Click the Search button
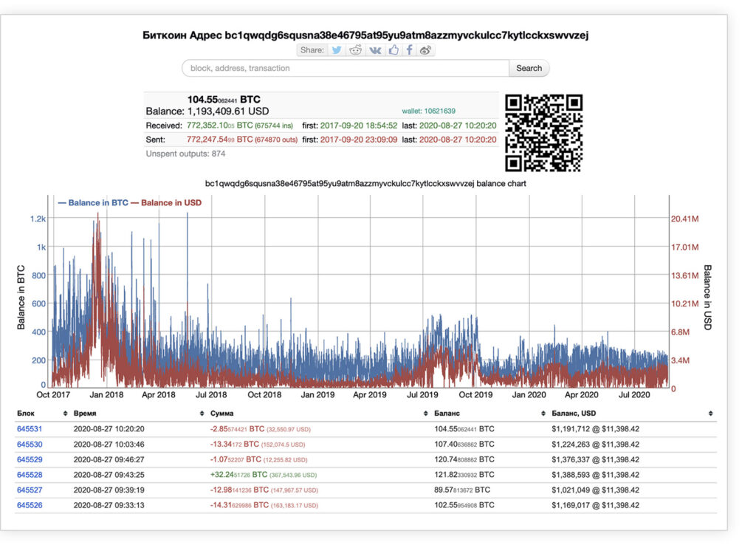Viewport: 756px width, 545px height. click(x=529, y=68)
